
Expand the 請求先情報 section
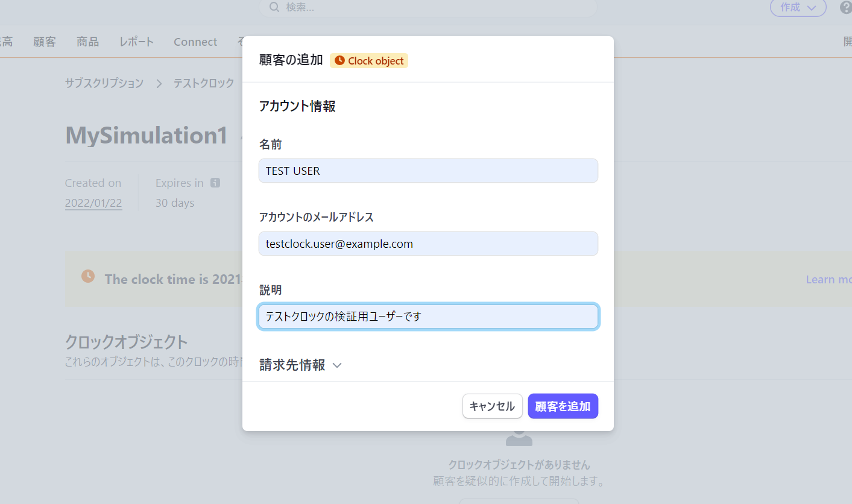pyautogui.click(x=300, y=365)
